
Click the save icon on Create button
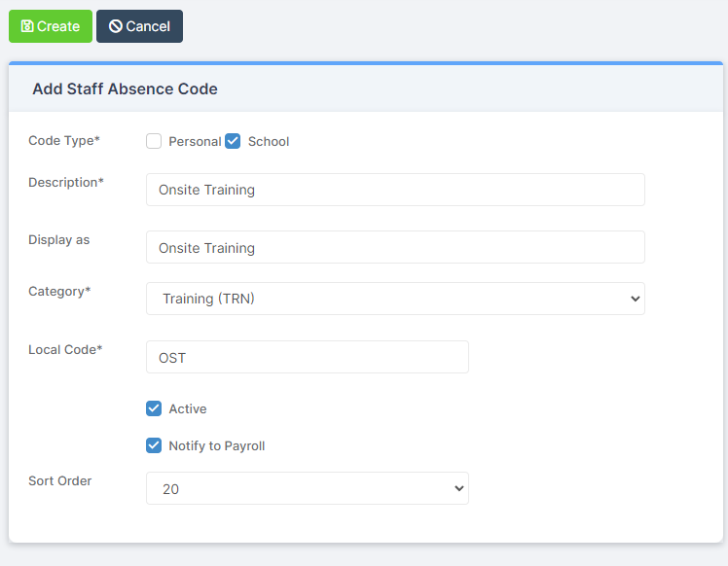point(27,26)
